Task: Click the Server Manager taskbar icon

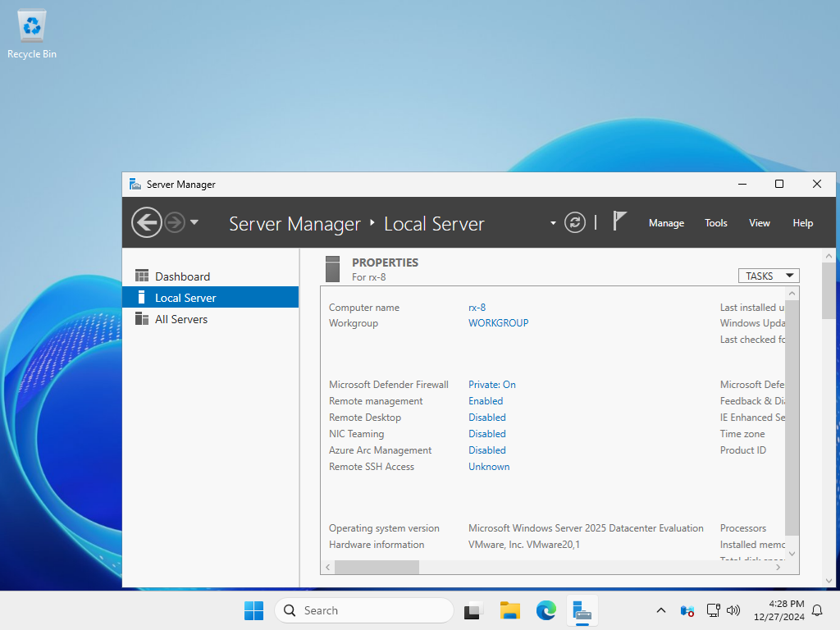Action: 582,610
